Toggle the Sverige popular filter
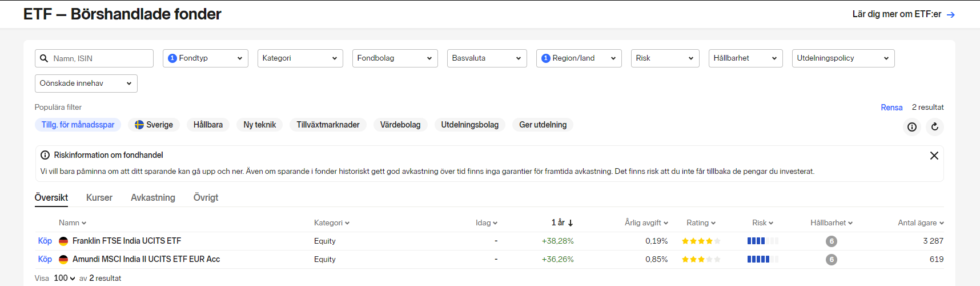This screenshot has height=286, width=980. (x=154, y=125)
